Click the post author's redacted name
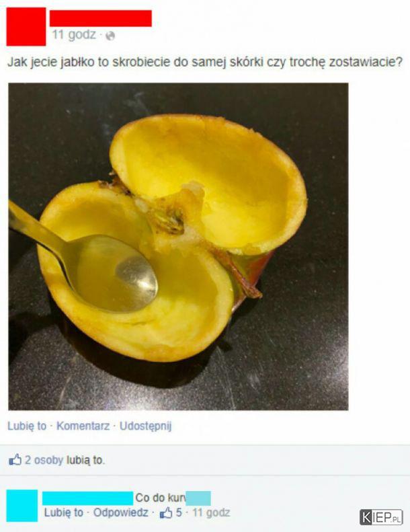Viewport: 410px width, 532px height. pos(101,18)
